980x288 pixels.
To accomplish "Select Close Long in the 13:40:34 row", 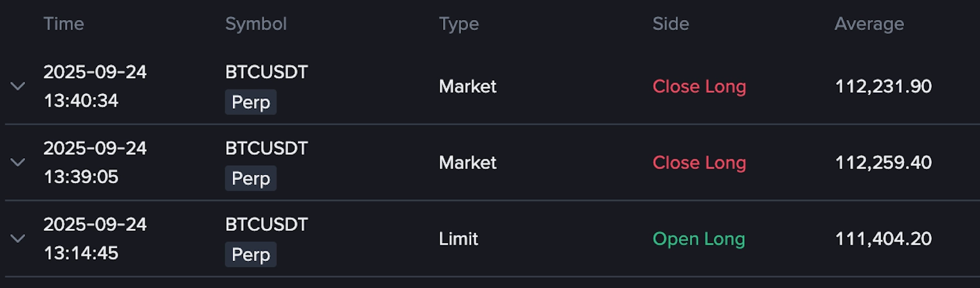I will 700,86.
